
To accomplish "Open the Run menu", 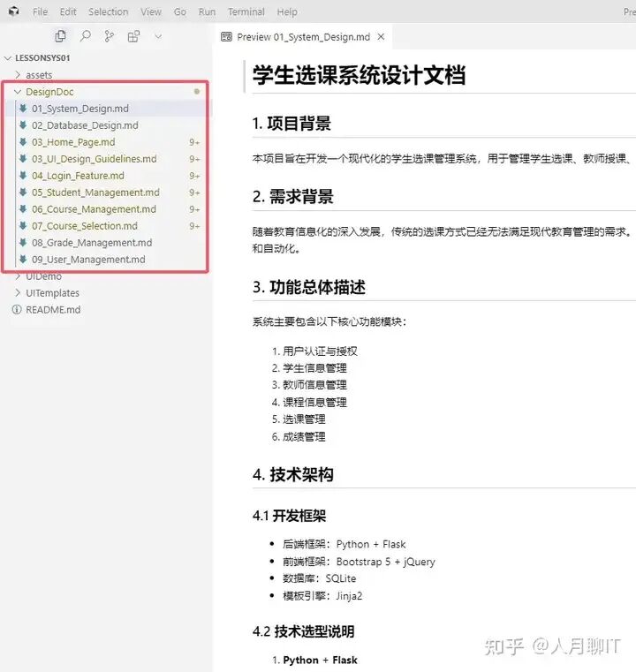I will [207, 11].
